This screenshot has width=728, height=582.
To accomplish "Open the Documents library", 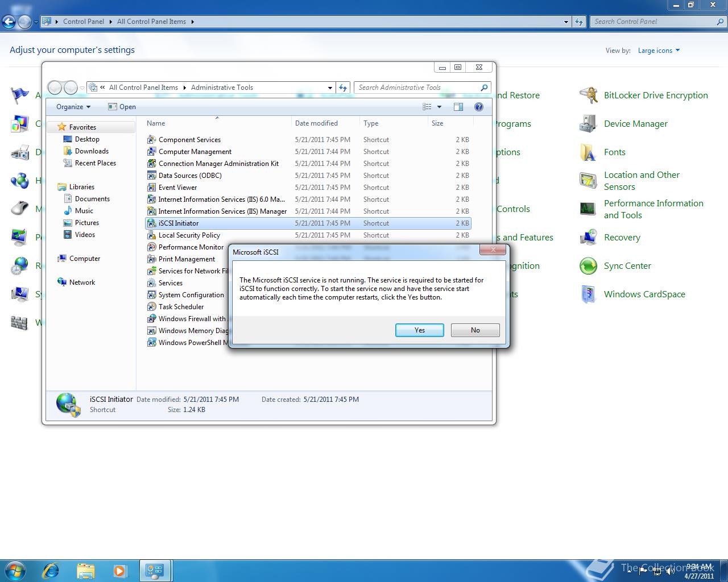I will pos(92,199).
